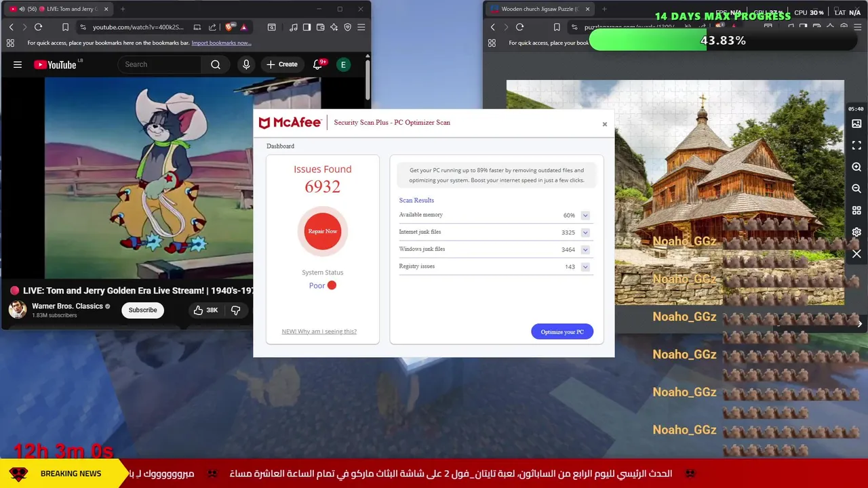Zoom out on the jigsaw puzzle
This screenshot has width=868, height=488.
(856, 189)
